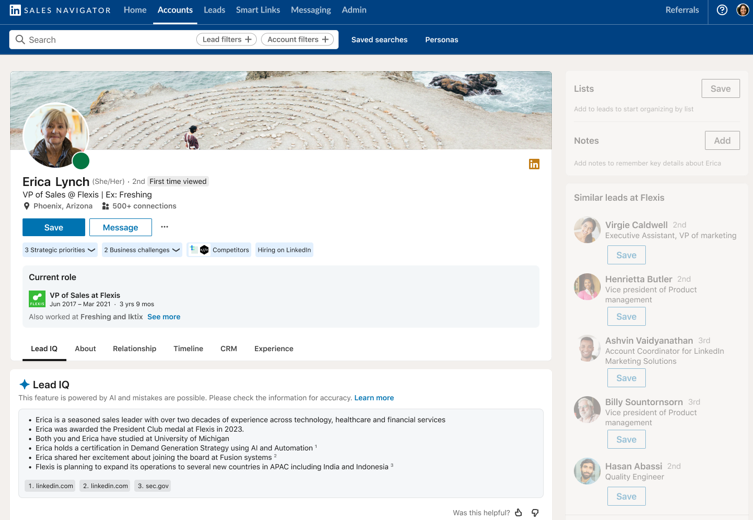Save Henrietta Butler as a lead
This screenshot has width=753, height=520.
coord(626,316)
